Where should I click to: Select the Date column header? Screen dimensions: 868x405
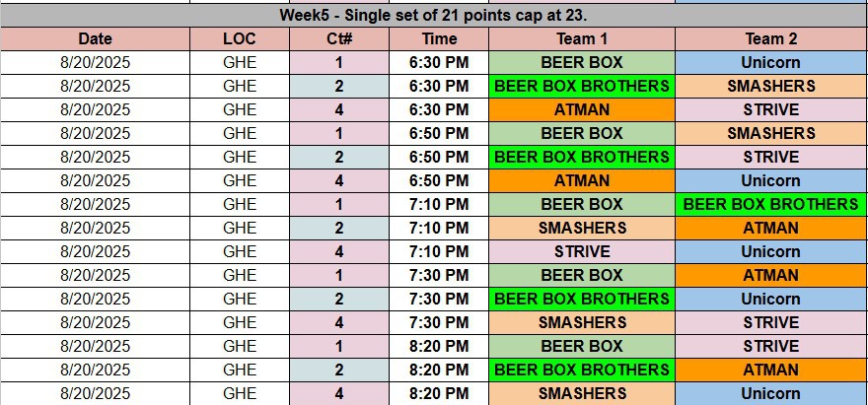[x=95, y=39]
